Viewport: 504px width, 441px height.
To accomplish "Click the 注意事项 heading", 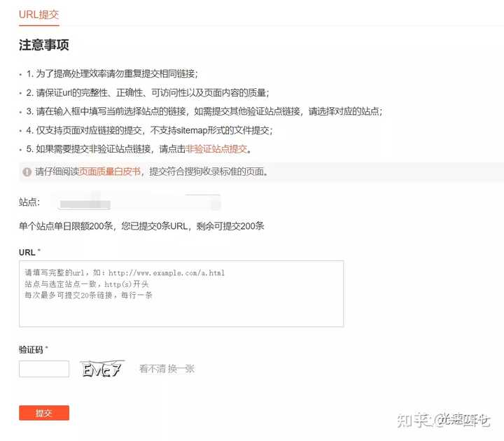I will pyautogui.click(x=43, y=45).
